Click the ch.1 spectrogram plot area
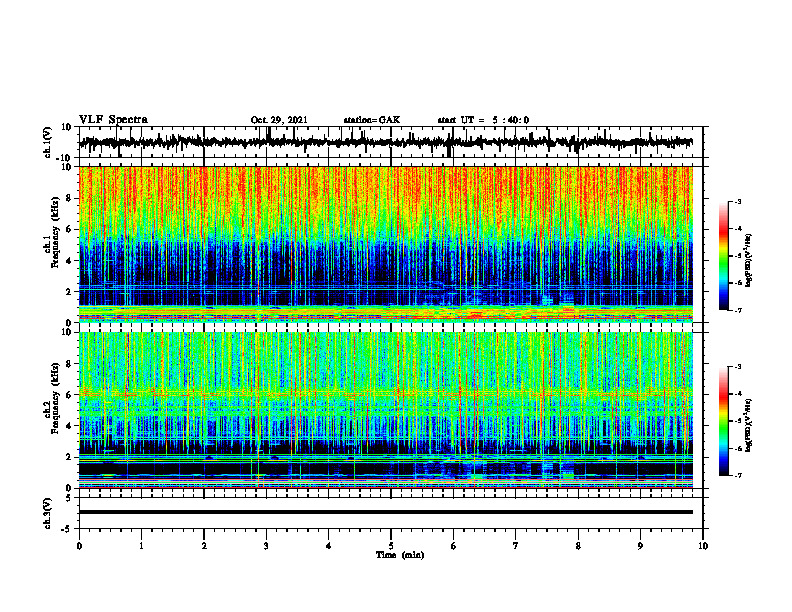Viewport: 792px width, 612px height. click(385, 244)
